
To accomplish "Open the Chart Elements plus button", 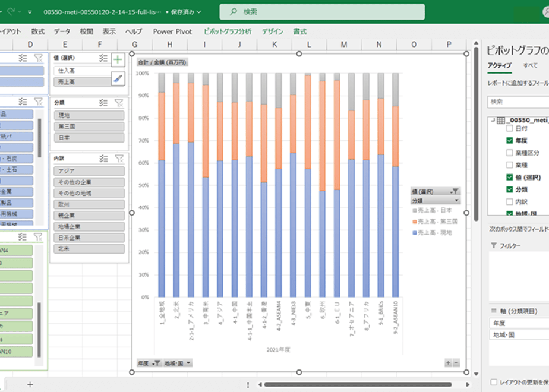I will click(x=118, y=59).
